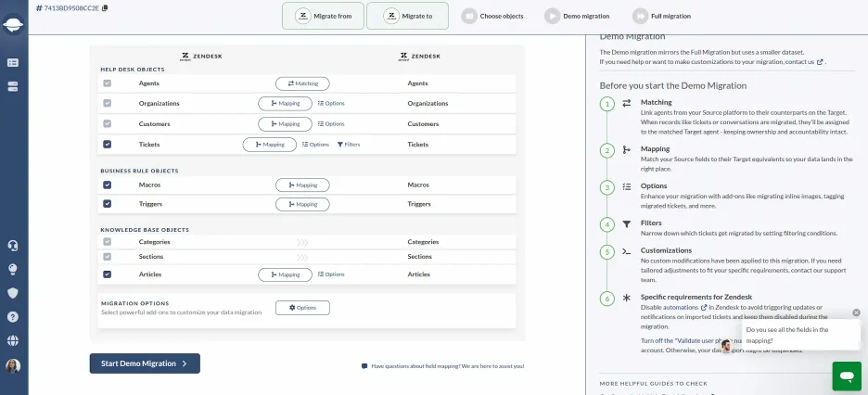Uncheck the Tickets checkbox
The image size is (868, 395).
point(107,145)
